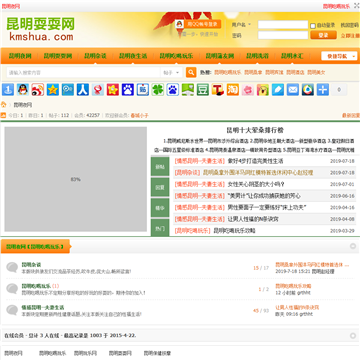
Task: Click the red star on-red share icon
Action: 112,89
